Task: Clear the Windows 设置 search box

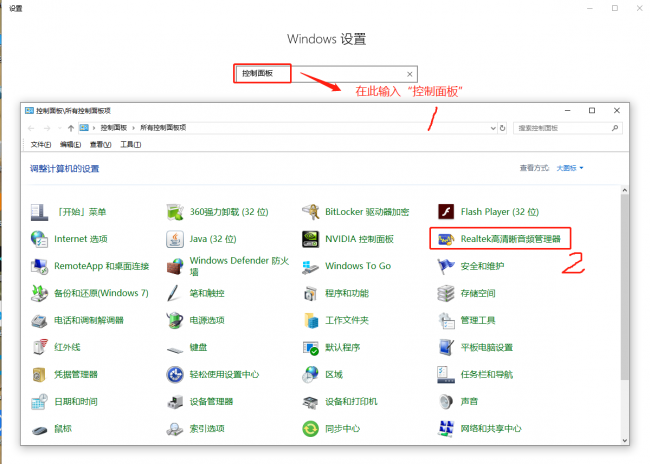Action: pos(410,74)
